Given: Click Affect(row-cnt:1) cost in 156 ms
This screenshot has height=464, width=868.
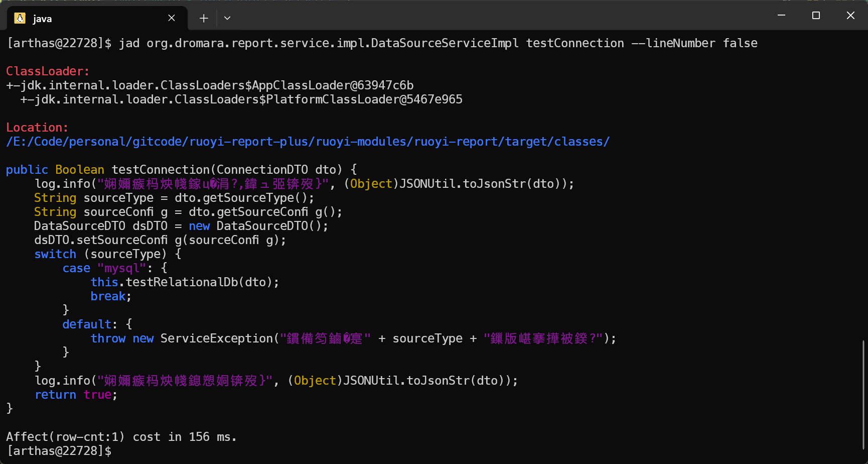Looking at the screenshot, I should pyautogui.click(x=121, y=437).
